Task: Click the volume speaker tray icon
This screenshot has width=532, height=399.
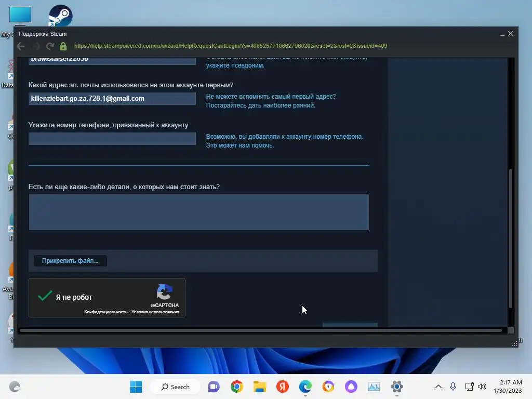Action: pyautogui.click(x=482, y=387)
